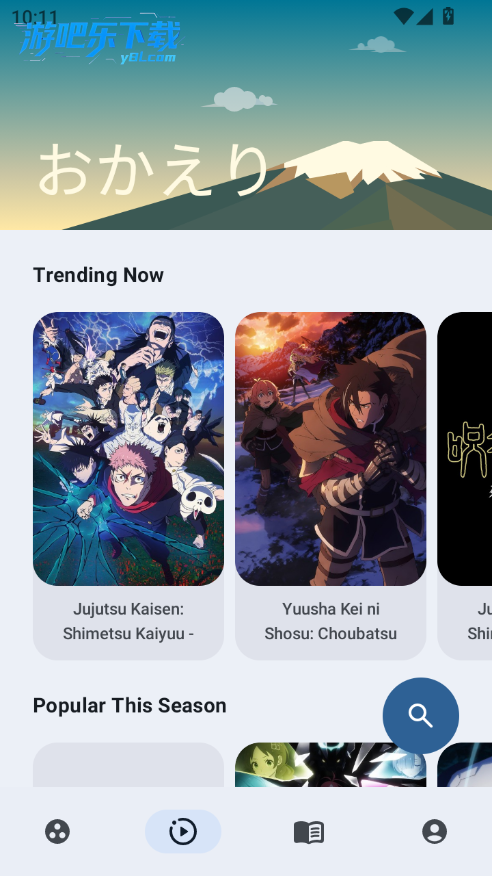Tap the cellular signal status icon

[424, 17]
